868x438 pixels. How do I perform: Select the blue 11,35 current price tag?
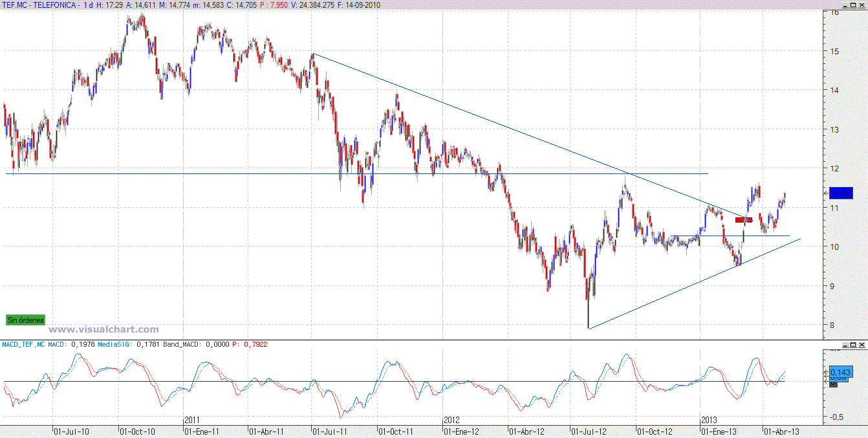[x=840, y=193]
